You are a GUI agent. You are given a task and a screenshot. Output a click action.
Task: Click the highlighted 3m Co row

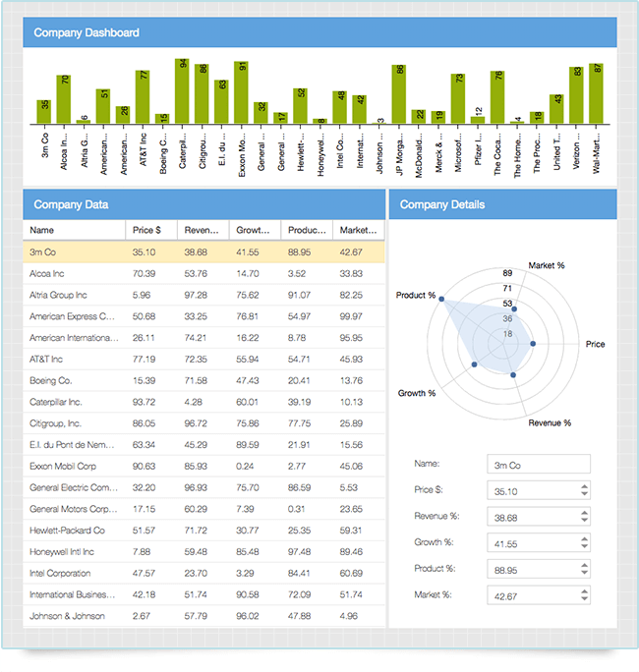click(x=203, y=252)
